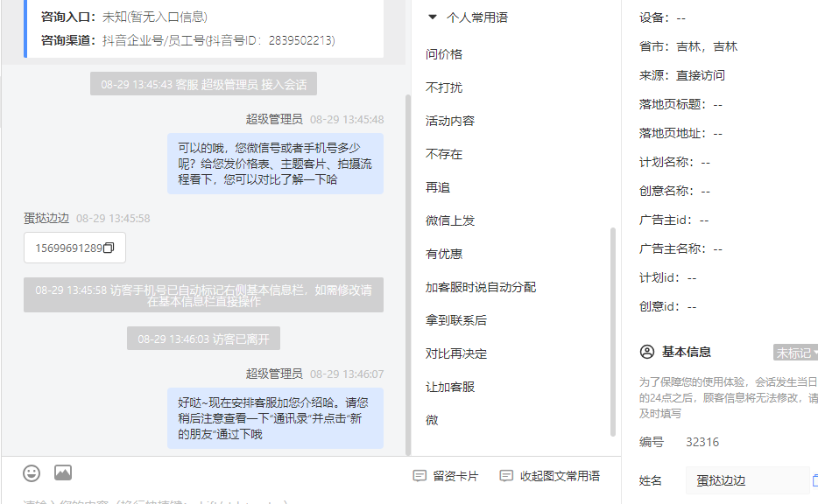Click the quick phrases list scrollbar

[613, 332]
